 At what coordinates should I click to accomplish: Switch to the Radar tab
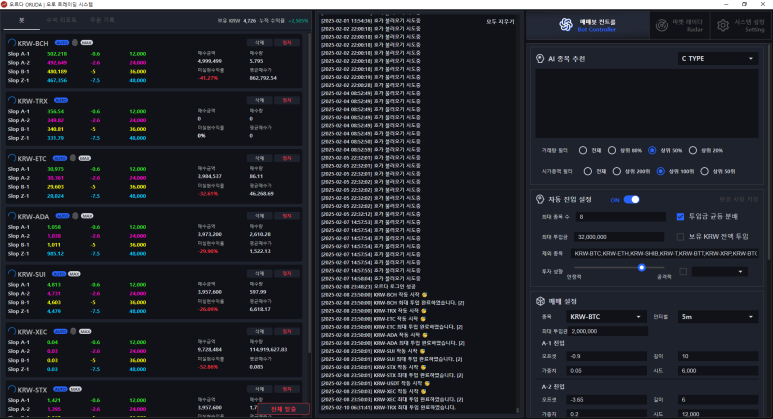click(679, 25)
